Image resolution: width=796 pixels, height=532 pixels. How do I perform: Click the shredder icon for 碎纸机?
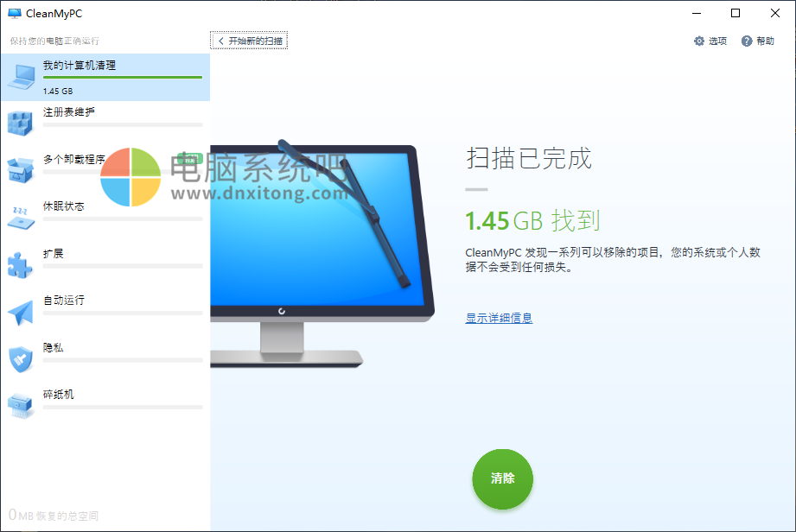click(20, 406)
